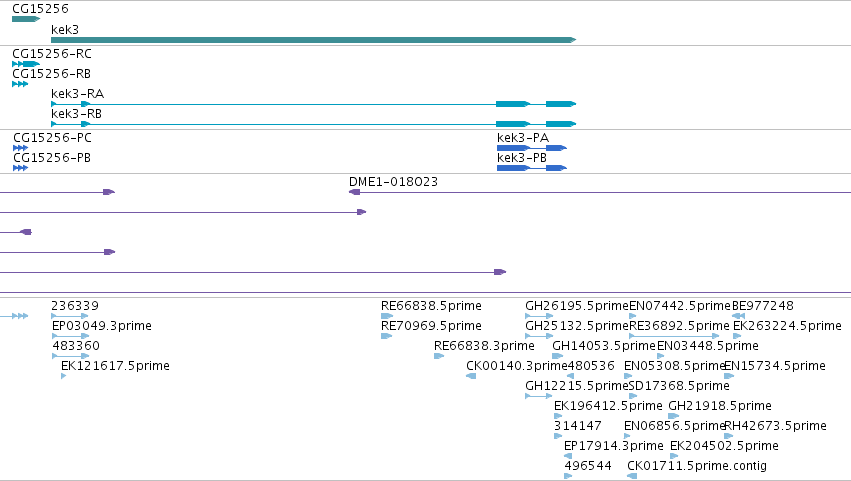Image resolution: width=851 pixels, height=481 pixels.
Task: Open the GH21918.5prime EST label
Action: 720,406
